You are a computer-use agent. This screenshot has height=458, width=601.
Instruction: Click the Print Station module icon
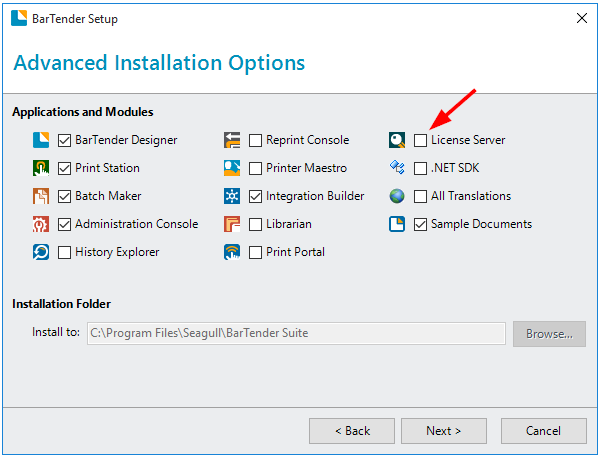41,168
